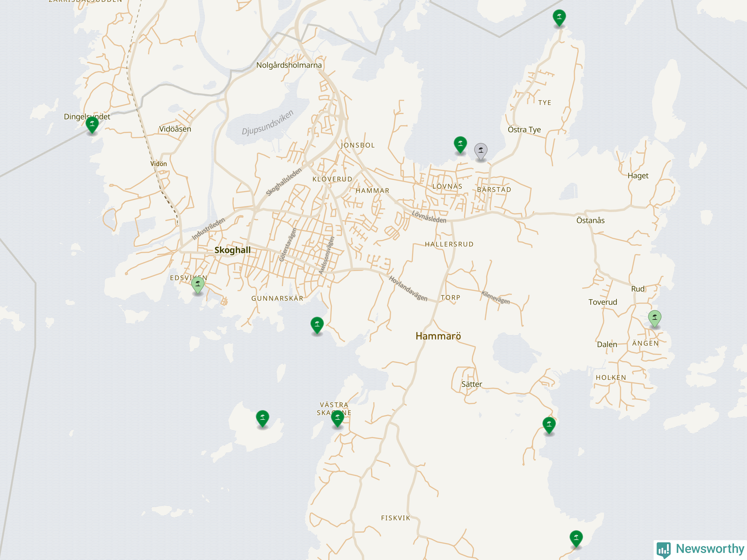Click the Hovlandavägen road label

tap(408, 288)
